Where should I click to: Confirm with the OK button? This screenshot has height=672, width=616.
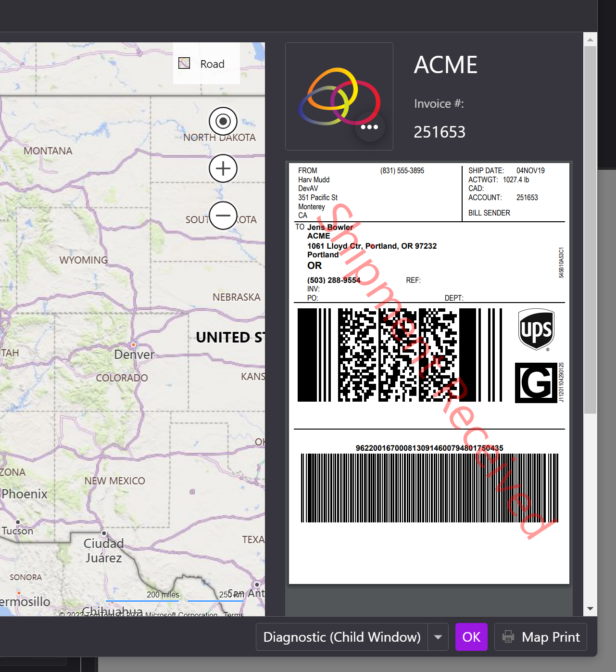pos(471,637)
